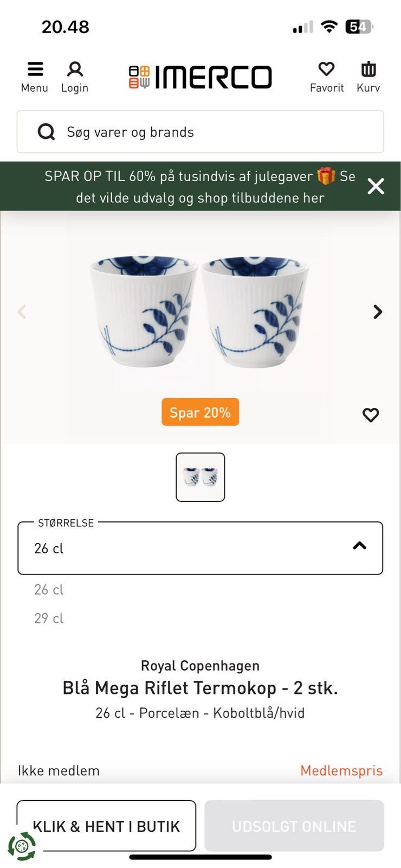
Task: Go to Imerco logo homepage
Action: tap(200, 77)
